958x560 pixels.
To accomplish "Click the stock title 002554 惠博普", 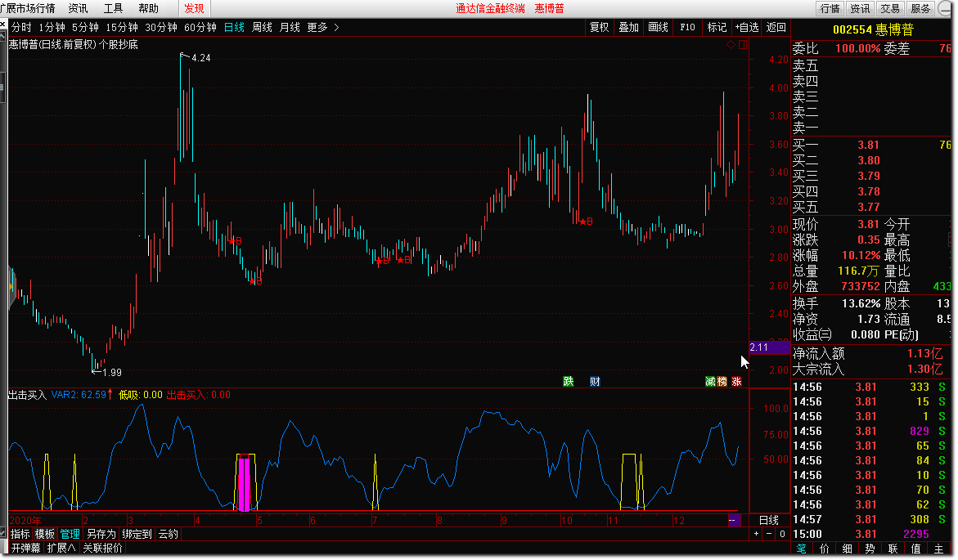I will [873, 29].
